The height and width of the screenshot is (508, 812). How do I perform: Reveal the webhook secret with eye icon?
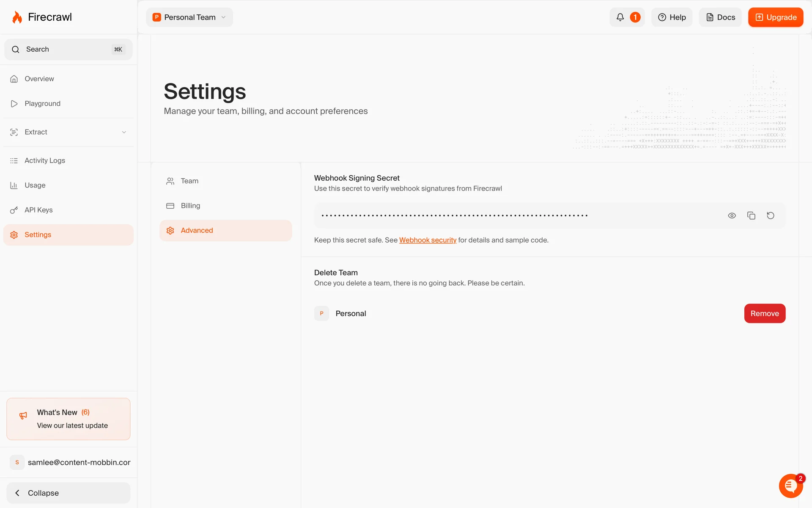tap(732, 215)
